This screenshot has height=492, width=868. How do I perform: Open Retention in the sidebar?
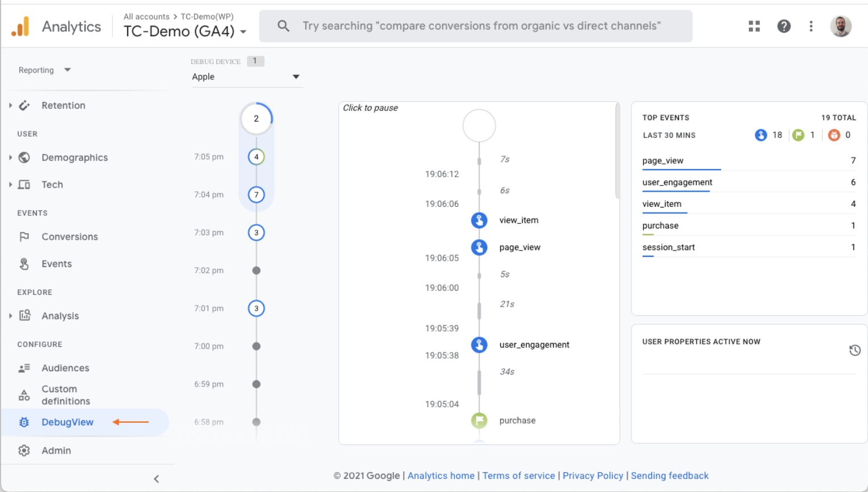tap(64, 105)
